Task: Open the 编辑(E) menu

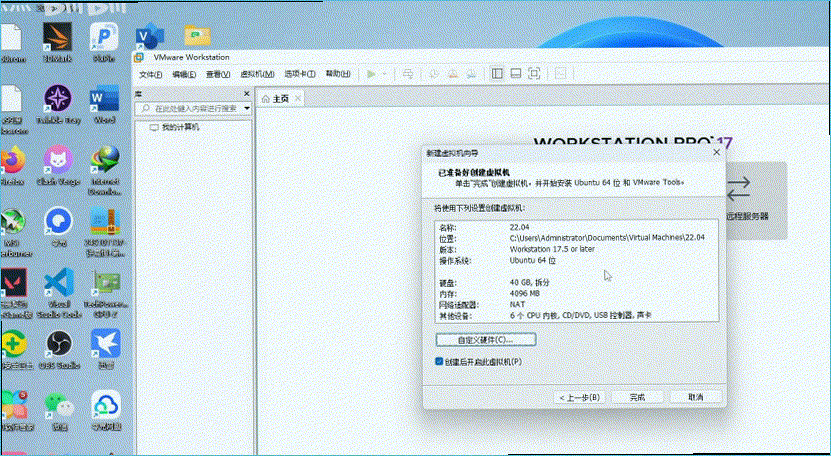Action: coord(184,74)
